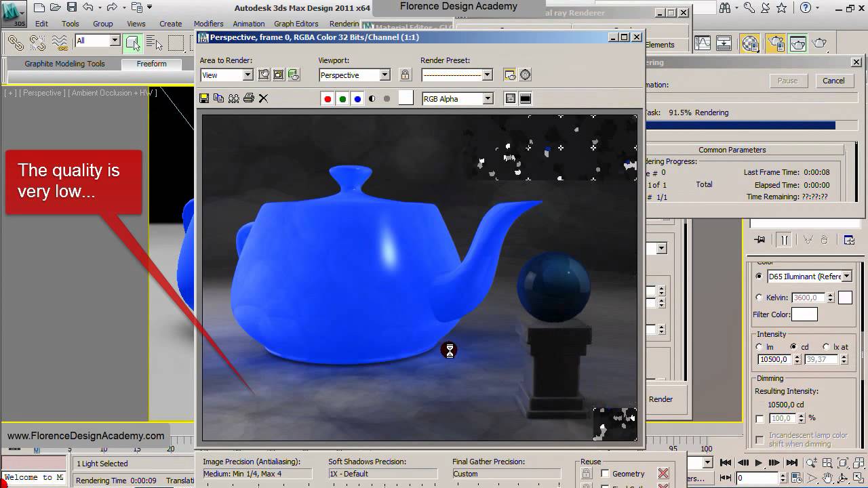Print the rendered image
Screen dimensions: 868x488
[248, 98]
